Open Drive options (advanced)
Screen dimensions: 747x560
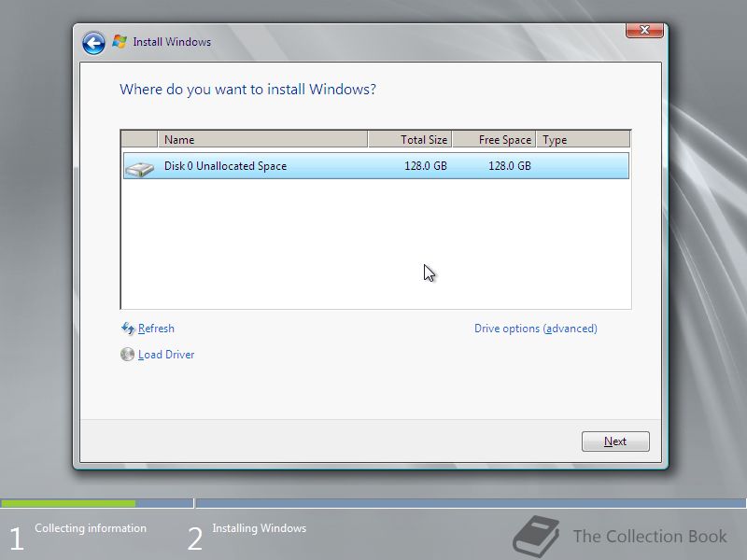point(535,329)
